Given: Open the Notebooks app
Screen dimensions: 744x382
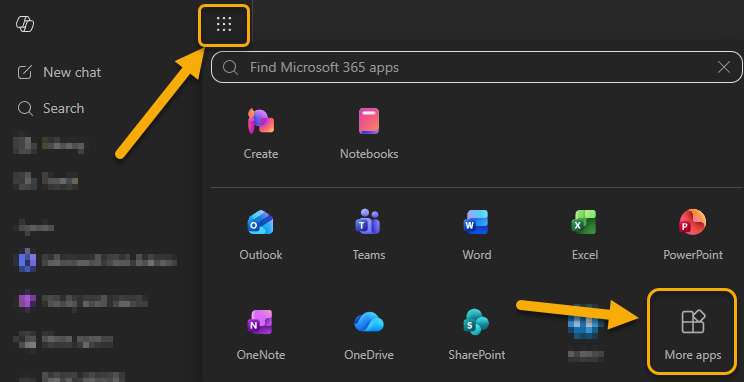Looking at the screenshot, I should 369,134.
